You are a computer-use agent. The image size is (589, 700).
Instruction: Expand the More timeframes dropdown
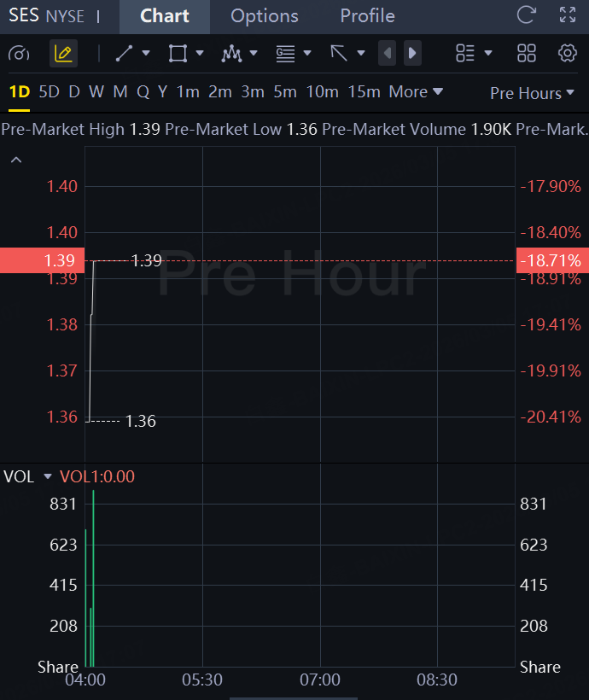pos(416,91)
